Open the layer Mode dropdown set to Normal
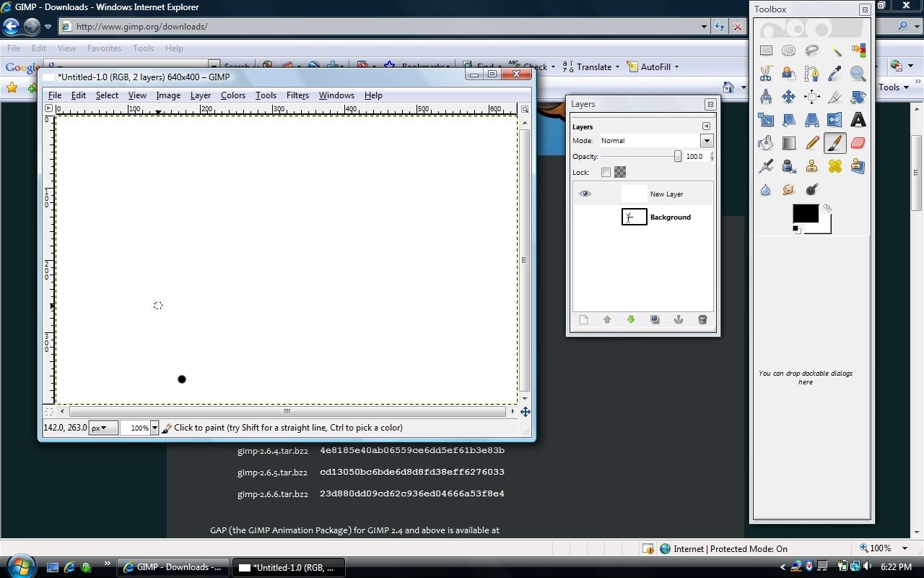Image resolution: width=924 pixels, height=578 pixels. click(x=706, y=140)
